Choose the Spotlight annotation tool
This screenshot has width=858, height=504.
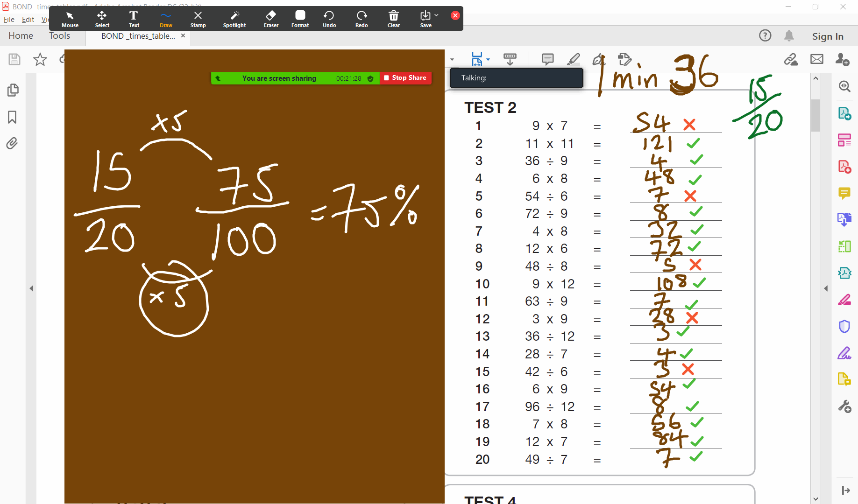[x=234, y=19]
